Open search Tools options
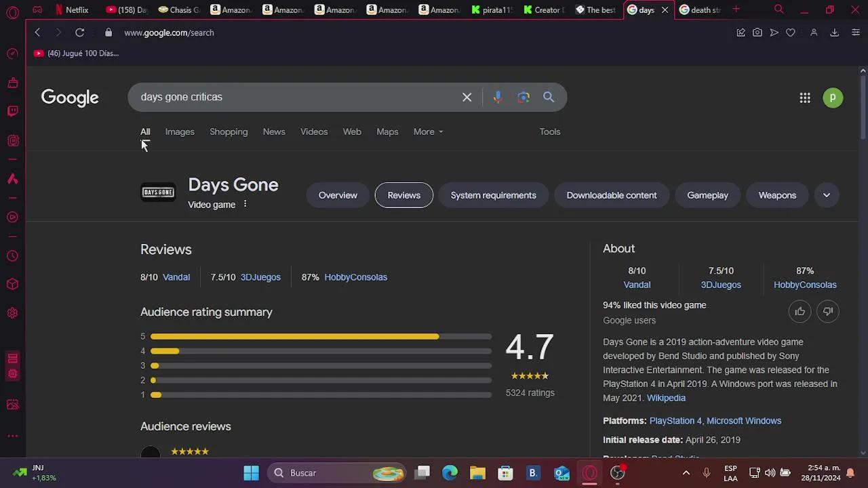The width and height of the screenshot is (868, 488). [x=550, y=131]
